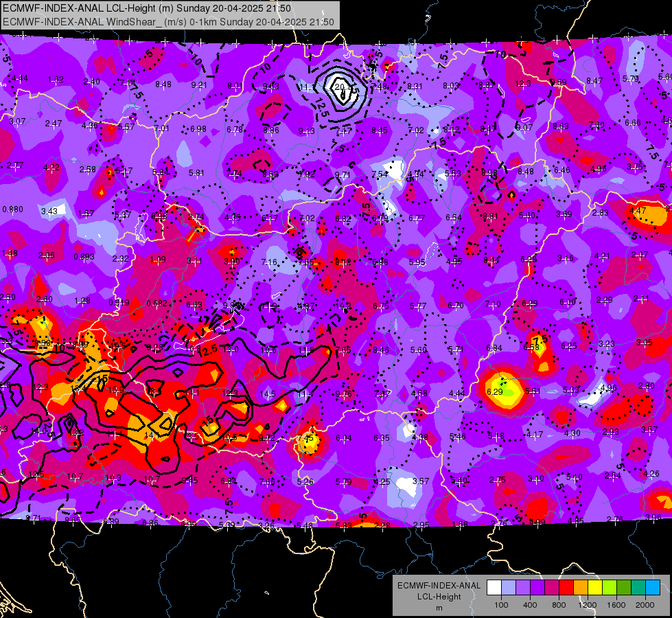Click the grid value 4.21
672x618 pixels.
click(602, 256)
